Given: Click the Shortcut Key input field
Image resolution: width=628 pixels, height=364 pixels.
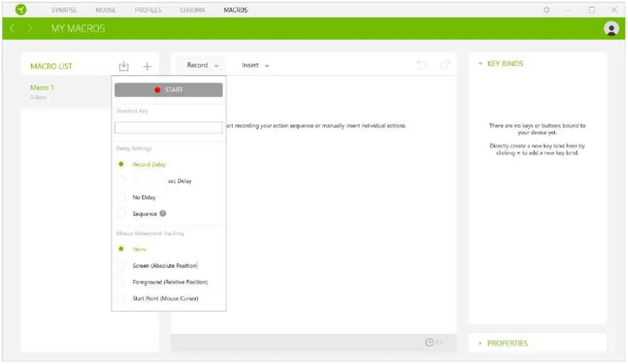Looking at the screenshot, I should coord(168,128).
